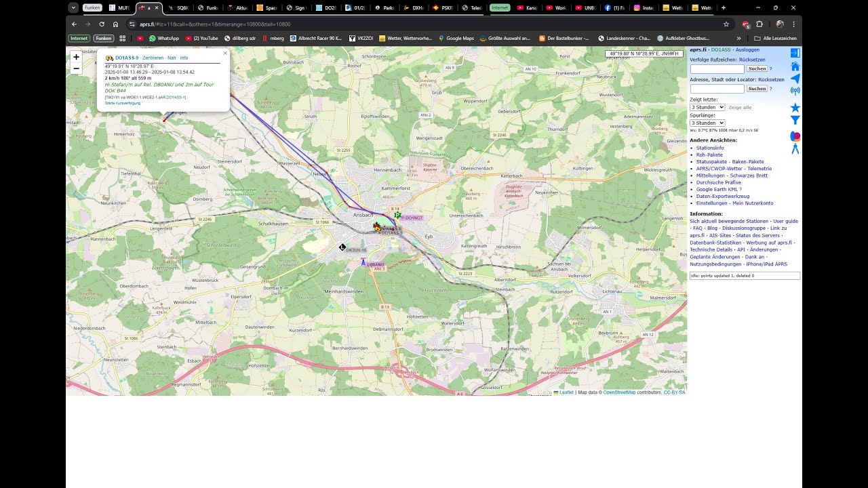The image size is (868, 488).
Task: Click Zentrieren in the station popup
Action: click(x=153, y=58)
